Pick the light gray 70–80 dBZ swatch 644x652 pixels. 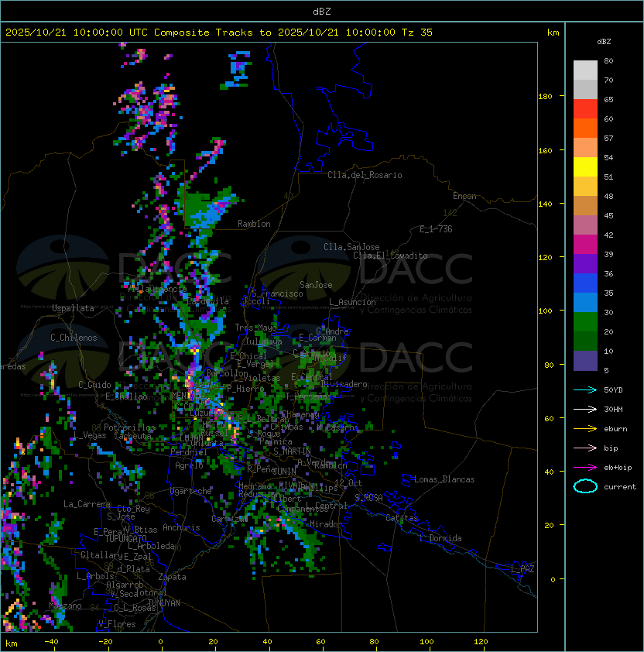(x=585, y=70)
